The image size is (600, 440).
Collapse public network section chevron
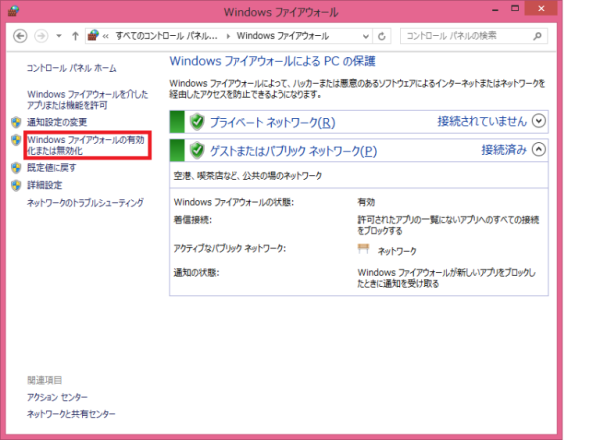coord(539,150)
